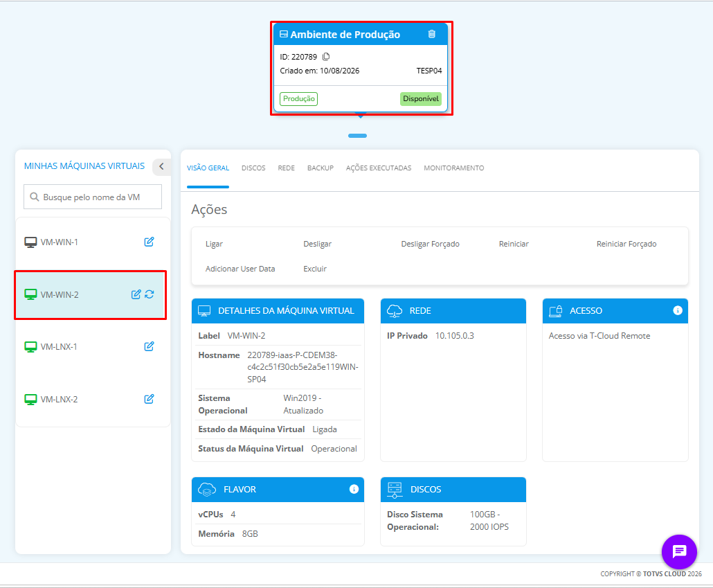Screen dimensions: 713x588
Task: Open the info icon on the FLAVOR card
Action: coord(354,489)
